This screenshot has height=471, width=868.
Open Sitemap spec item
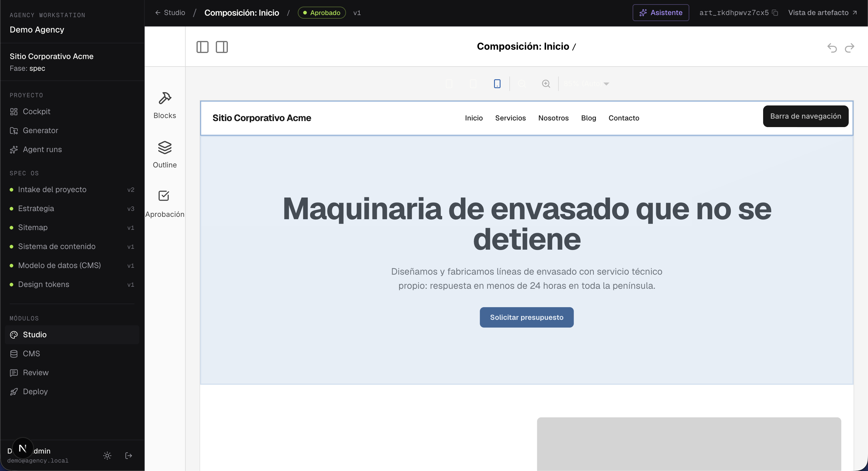click(72, 228)
